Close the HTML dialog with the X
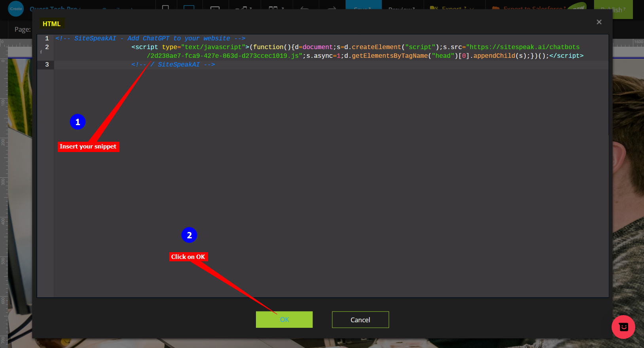 point(599,22)
